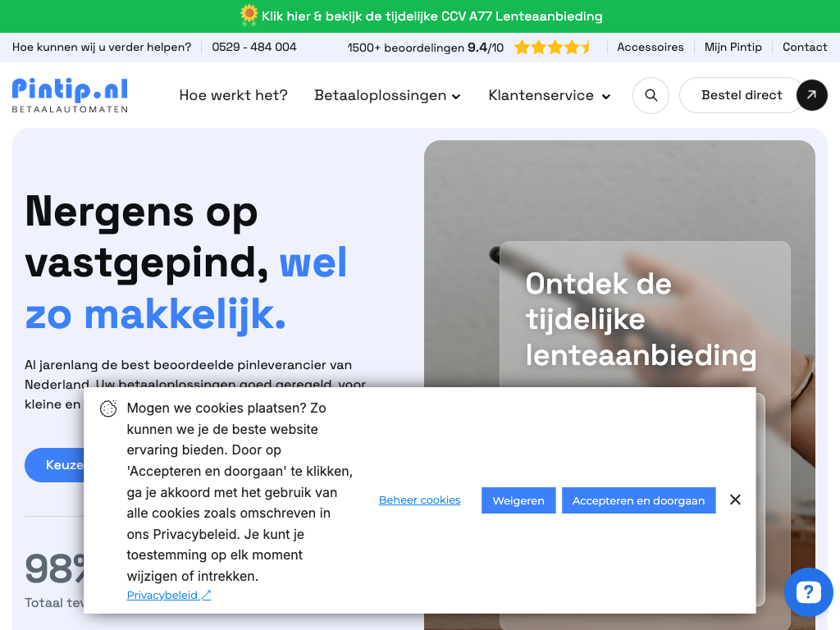Click the sunflower icon in green banner

pyautogui.click(x=249, y=16)
